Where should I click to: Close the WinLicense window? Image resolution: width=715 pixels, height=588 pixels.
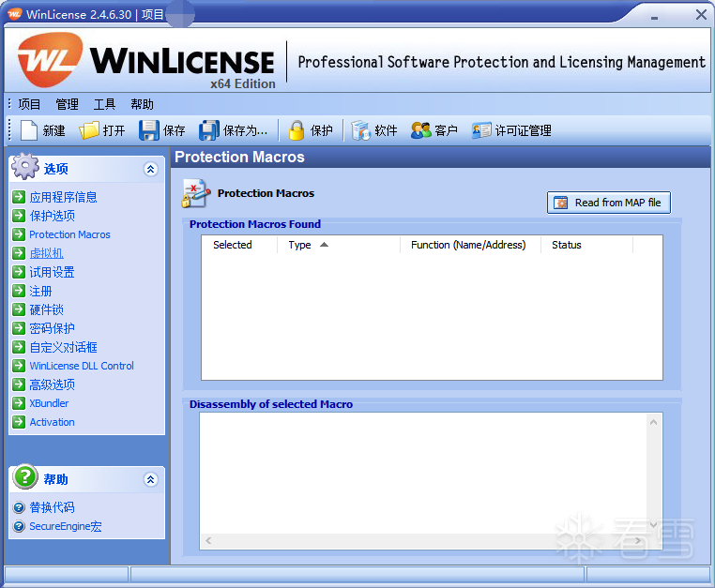[701, 15]
